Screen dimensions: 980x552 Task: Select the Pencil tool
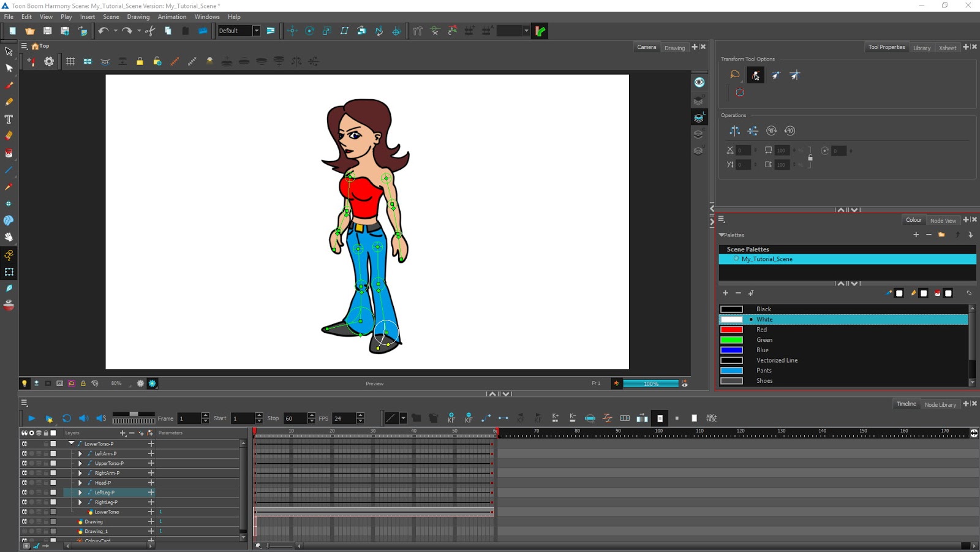9,102
